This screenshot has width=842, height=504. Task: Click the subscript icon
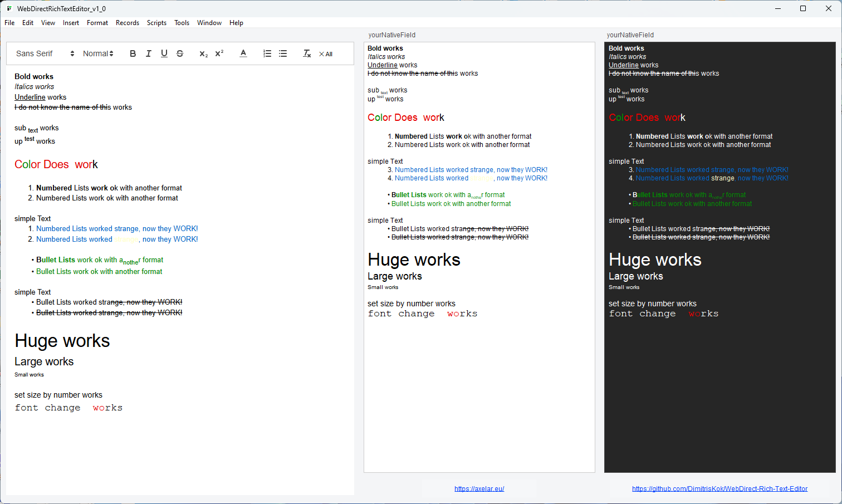coord(203,53)
